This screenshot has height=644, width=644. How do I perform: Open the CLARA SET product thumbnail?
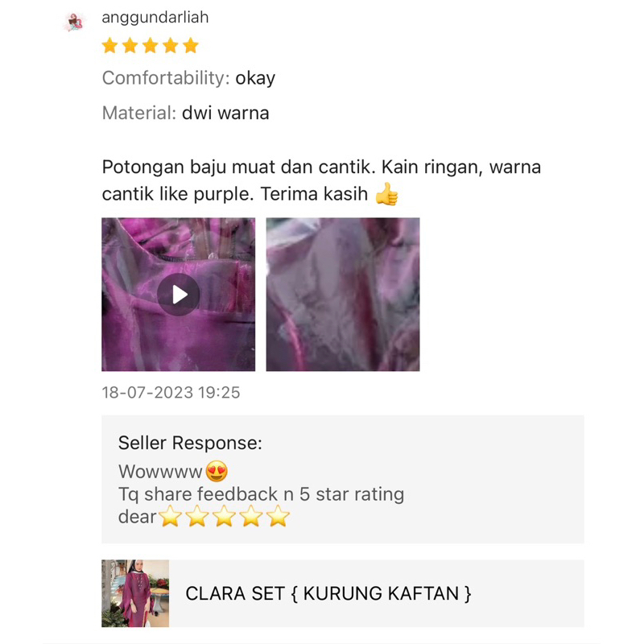tap(135, 593)
